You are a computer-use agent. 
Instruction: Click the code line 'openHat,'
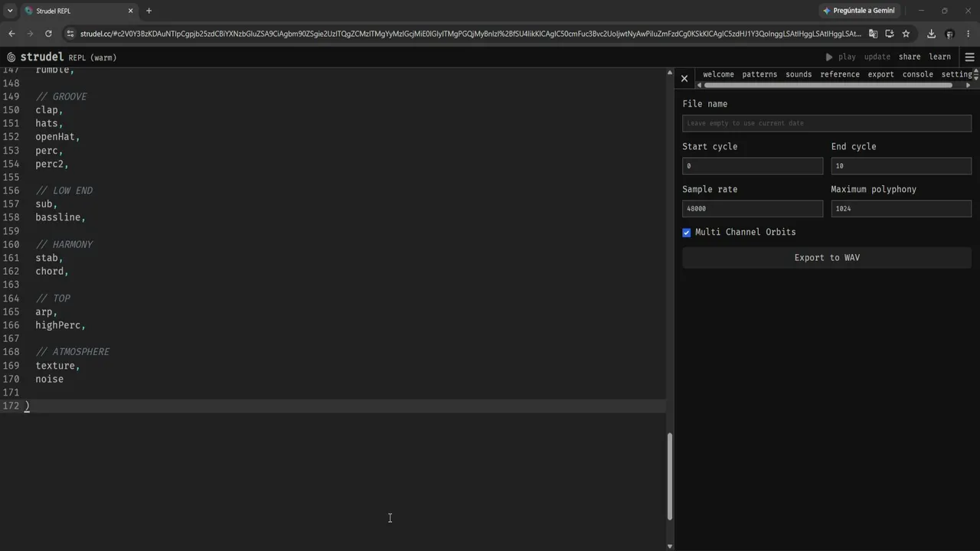[57, 137]
